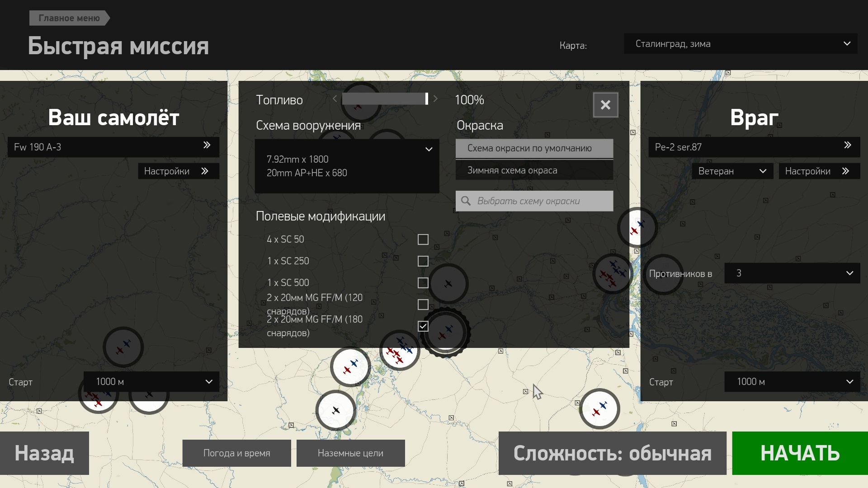The image size is (868, 488).
Task: Check the 1 x SC 250 bomb option
Action: coord(423,261)
